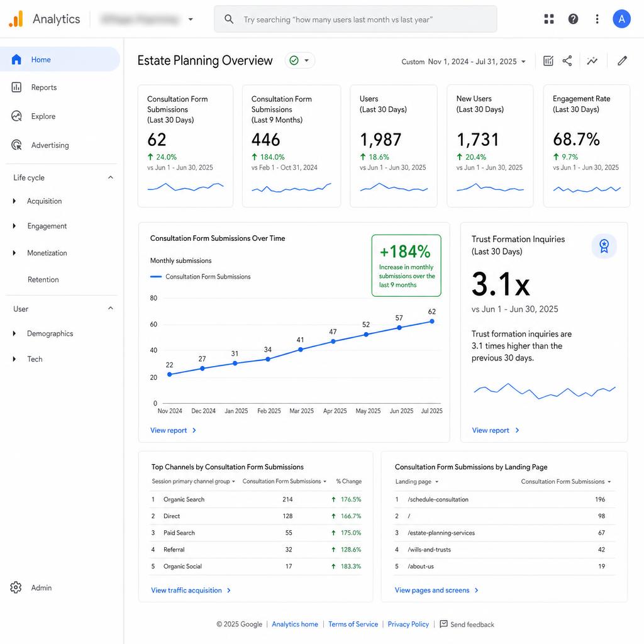Go to Home in sidebar
The image size is (644, 644).
click(60, 59)
